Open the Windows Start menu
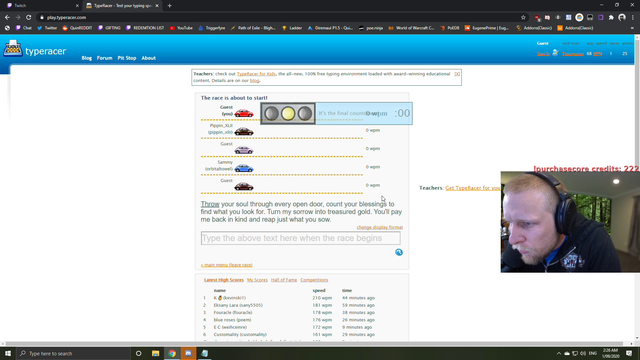Image resolution: width=640 pixels, height=360 pixels. point(8,353)
